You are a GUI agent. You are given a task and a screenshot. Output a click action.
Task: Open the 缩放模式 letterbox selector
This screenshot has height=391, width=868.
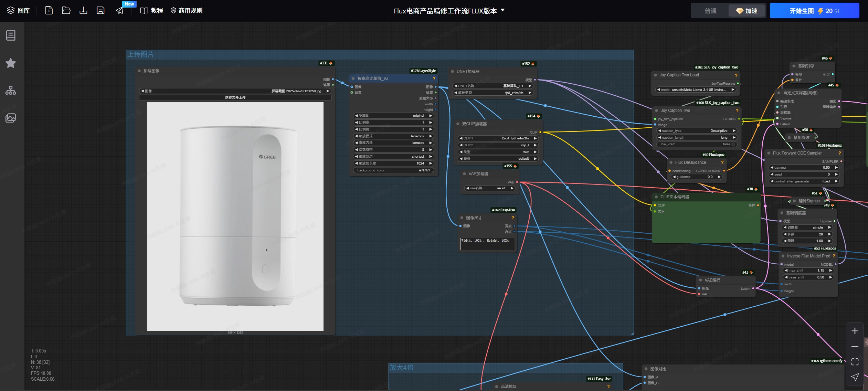click(x=393, y=136)
